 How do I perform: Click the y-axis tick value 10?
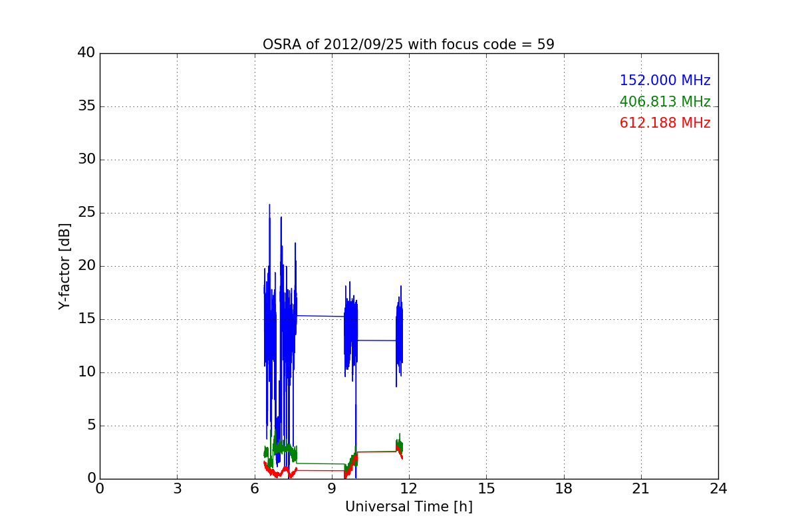[x=86, y=372]
